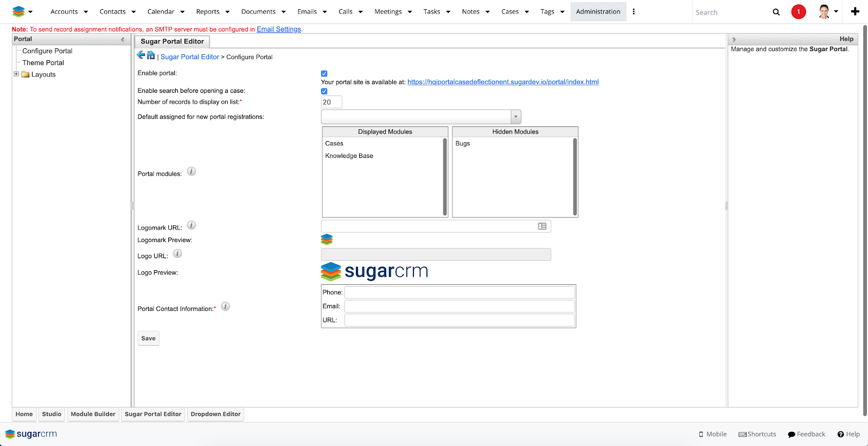Expand the Layouts folder in the tree
The height and width of the screenshot is (446, 868).
click(16, 74)
